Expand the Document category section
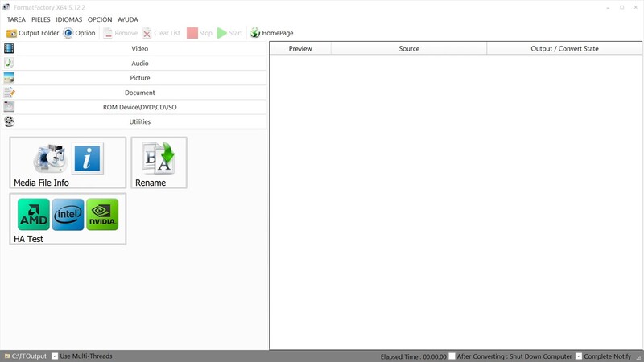Viewport: 644px width, 362px height. point(134,93)
